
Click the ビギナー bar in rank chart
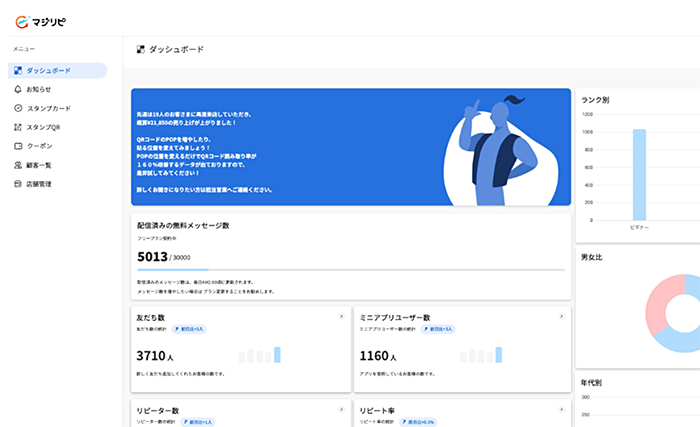pos(639,173)
